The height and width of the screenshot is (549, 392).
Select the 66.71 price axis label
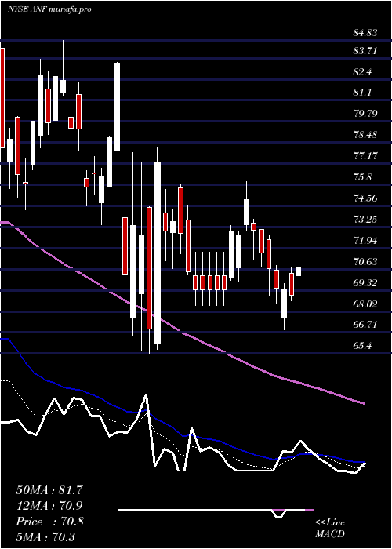pos(365,325)
